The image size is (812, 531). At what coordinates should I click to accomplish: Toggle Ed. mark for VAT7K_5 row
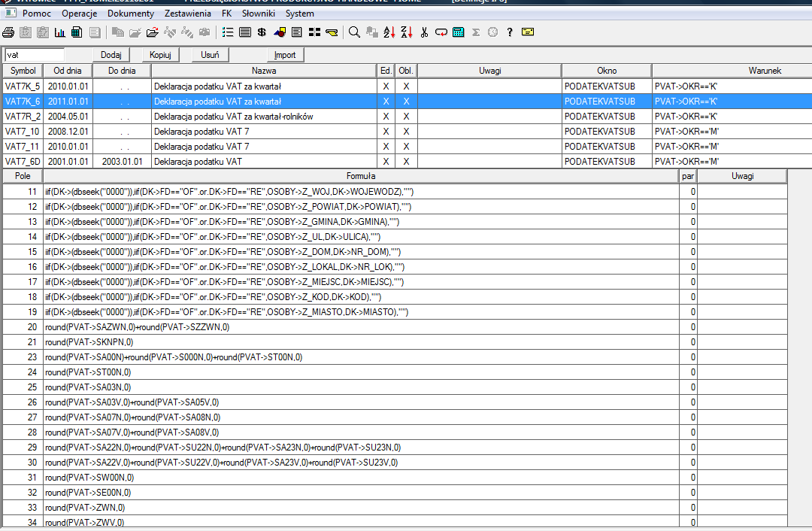pyautogui.click(x=386, y=86)
